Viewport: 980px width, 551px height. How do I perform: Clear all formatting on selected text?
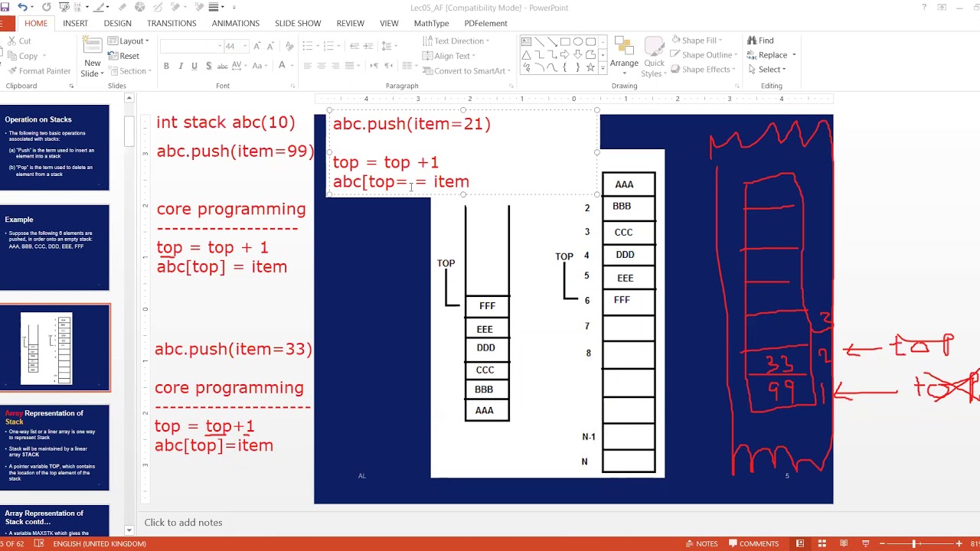tap(288, 46)
